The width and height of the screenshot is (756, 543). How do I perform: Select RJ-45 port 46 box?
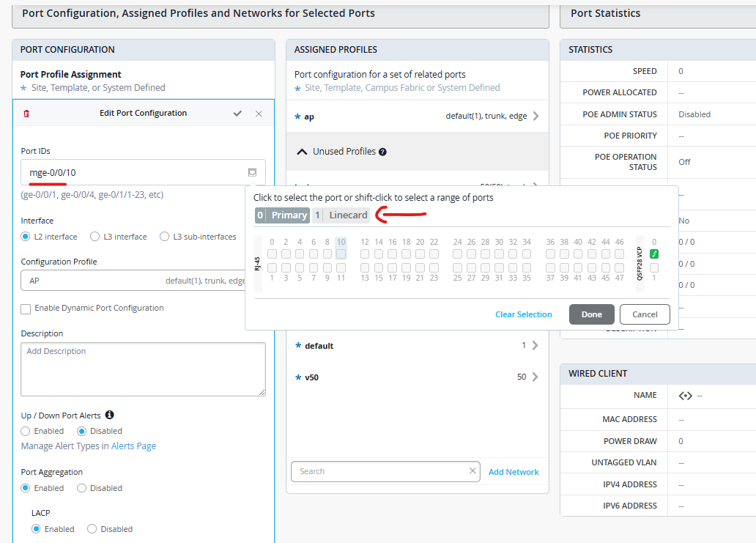620,254
